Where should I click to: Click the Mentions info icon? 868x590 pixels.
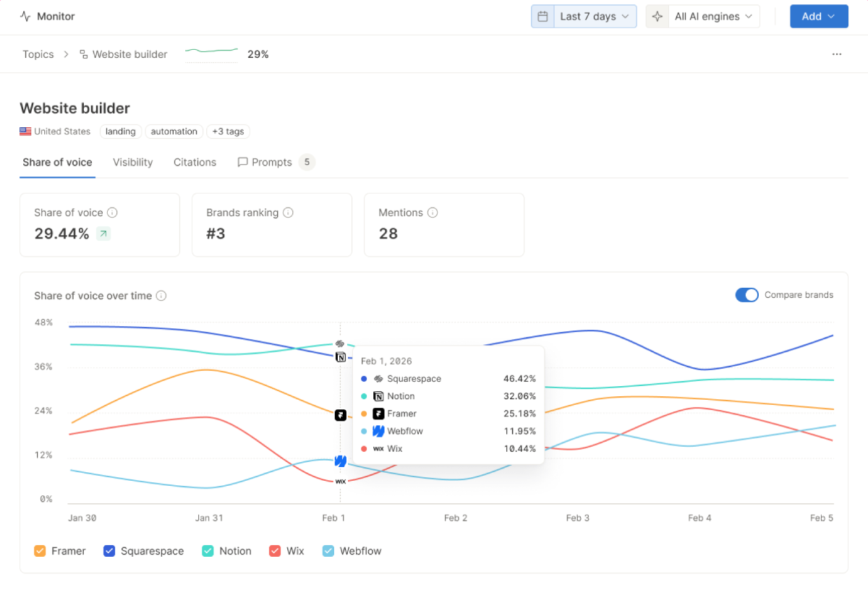point(433,213)
